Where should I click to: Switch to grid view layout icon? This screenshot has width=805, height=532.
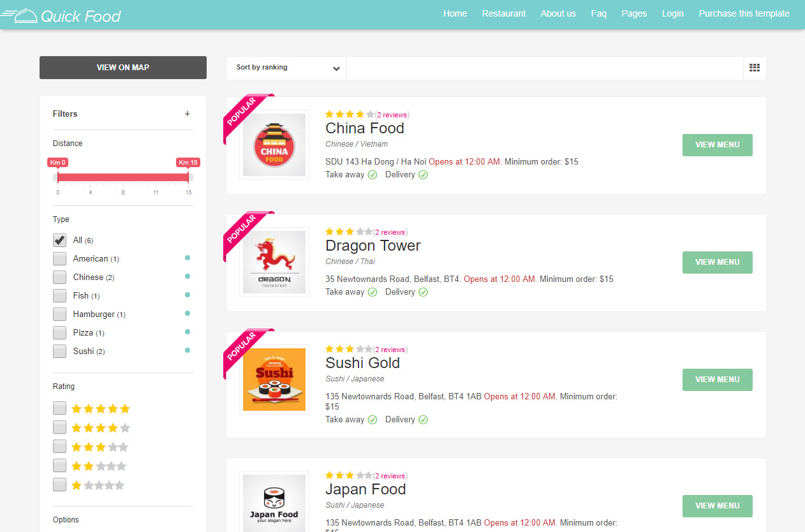[755, 68]
